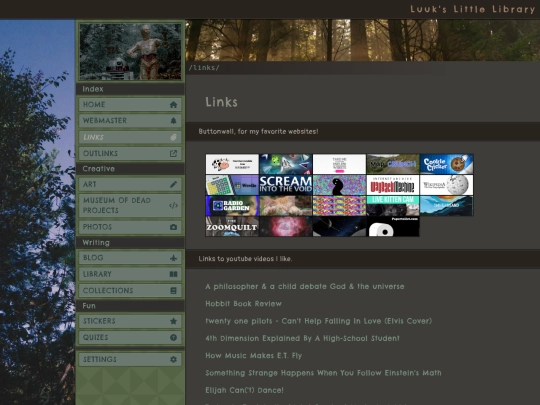Click the Scream Into The Void button
The image size is (540, 405).
(286, 185)
